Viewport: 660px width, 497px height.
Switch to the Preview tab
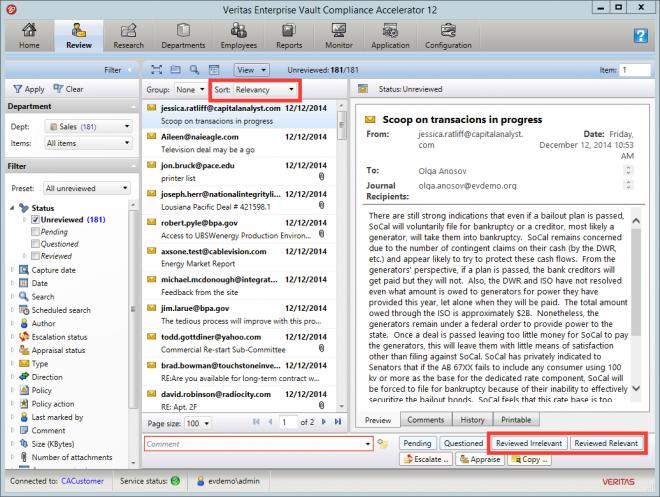pos(378,420)
